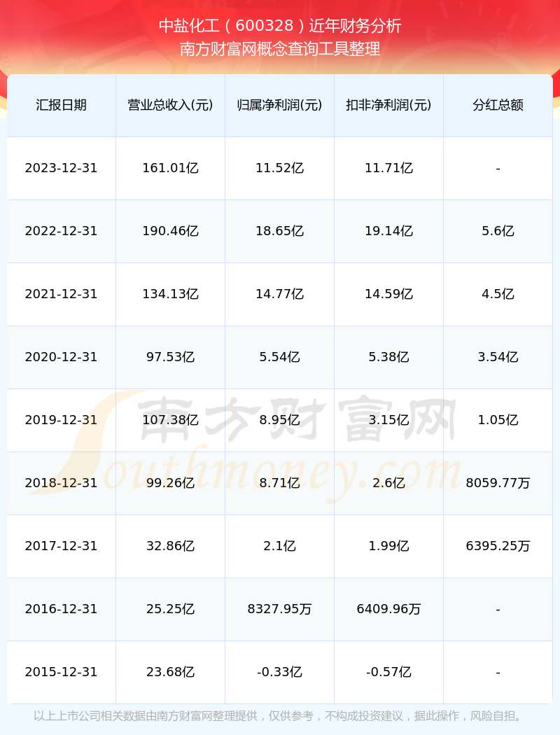Select the value -0.57亿
560x735 pixels.
[388, 672]
